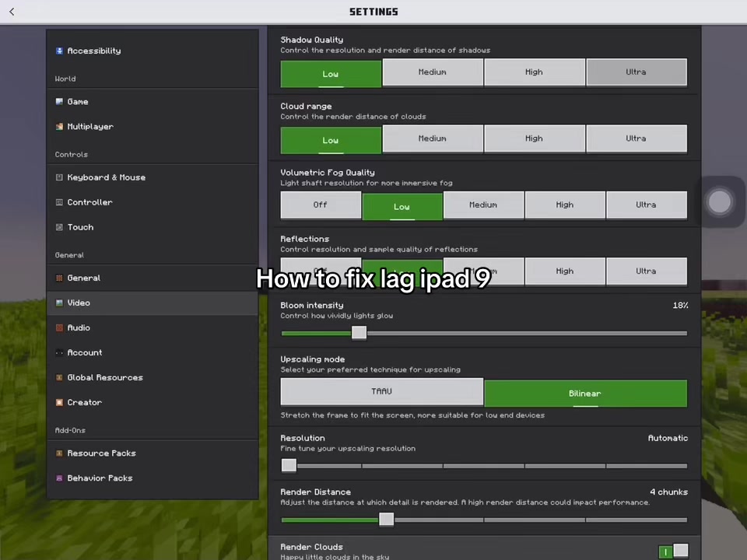Set Volumetric Fog Quality to High
The image size is (747, 560).
(x=565, y=205)
